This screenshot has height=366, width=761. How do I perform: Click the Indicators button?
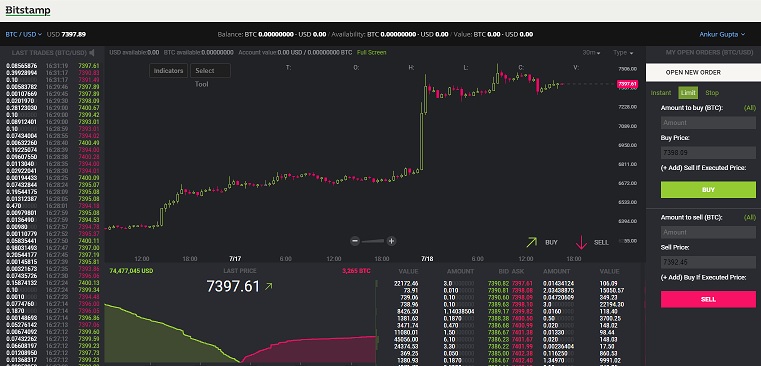coord(168,71)
